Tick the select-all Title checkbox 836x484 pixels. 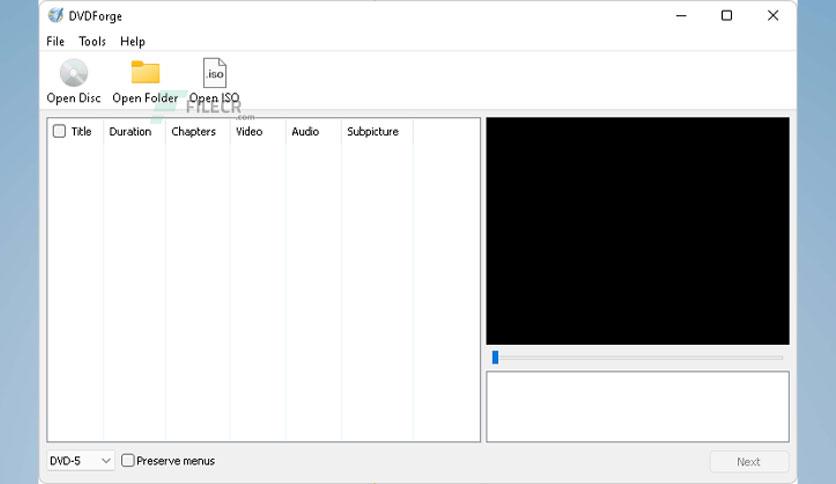(59, 131)
